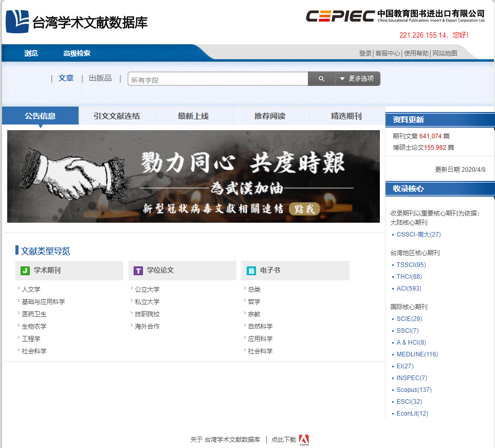Open the 客服中心 link

coord(388,53)
